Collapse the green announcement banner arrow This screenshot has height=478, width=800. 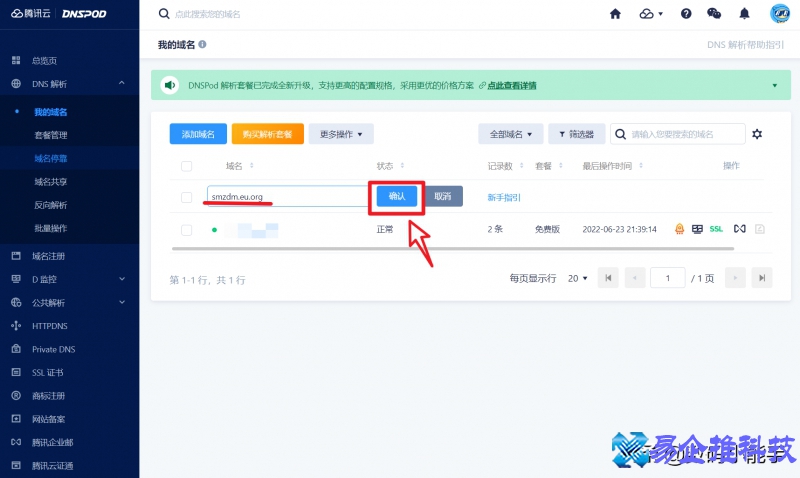(x=774, y=85)
